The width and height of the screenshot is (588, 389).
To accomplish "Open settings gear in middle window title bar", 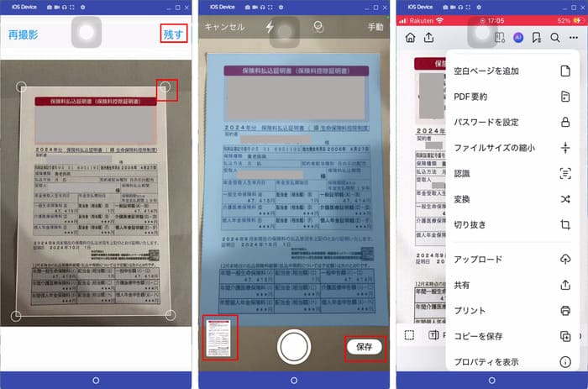I will [x=281, y=7].
